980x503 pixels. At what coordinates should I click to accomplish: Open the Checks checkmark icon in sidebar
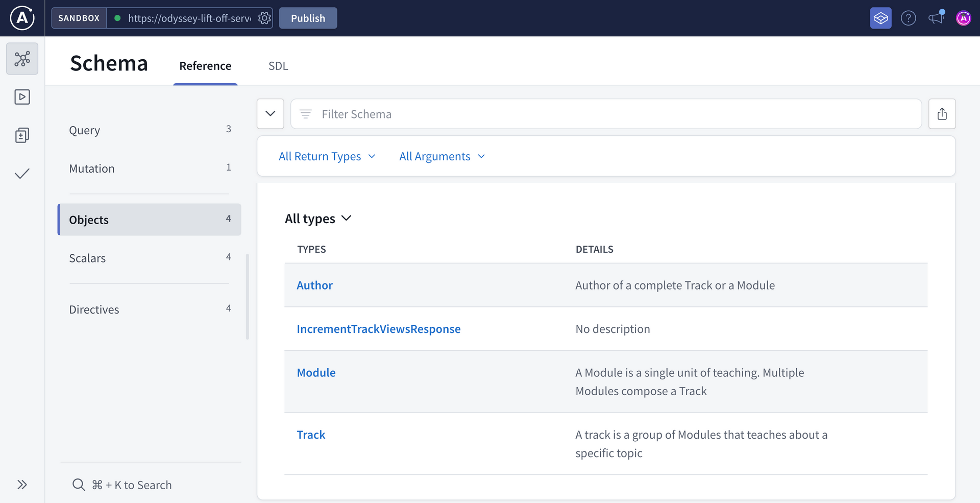(x=22, y=174)
